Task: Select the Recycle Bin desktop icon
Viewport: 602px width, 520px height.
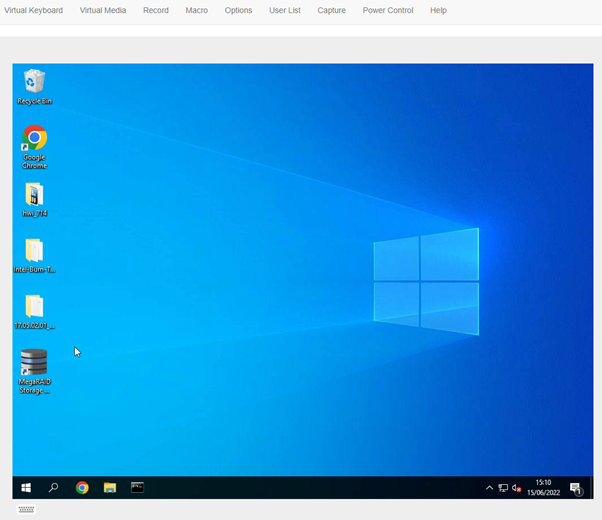Action: pyautogui.click(x=34, y=83)
